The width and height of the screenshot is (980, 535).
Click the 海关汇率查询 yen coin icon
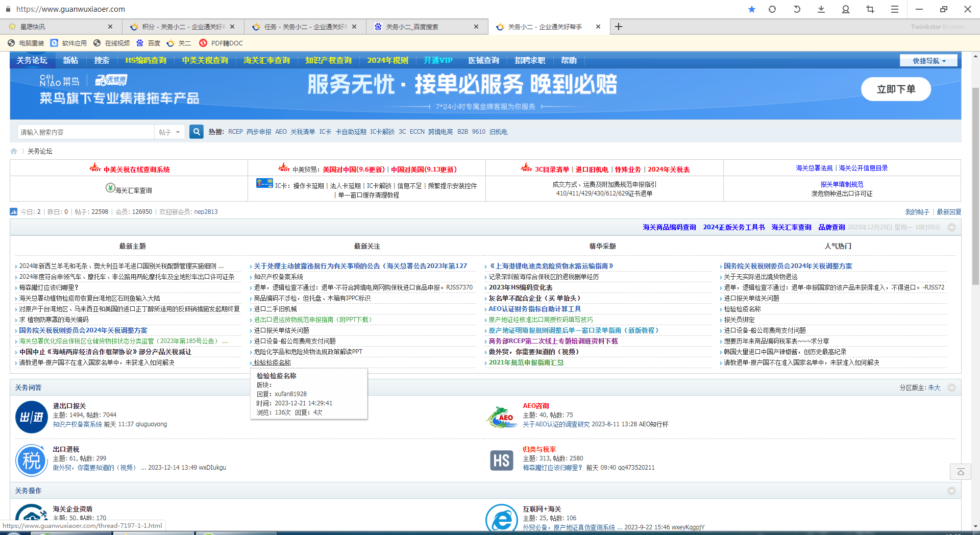tap(110, 188)
